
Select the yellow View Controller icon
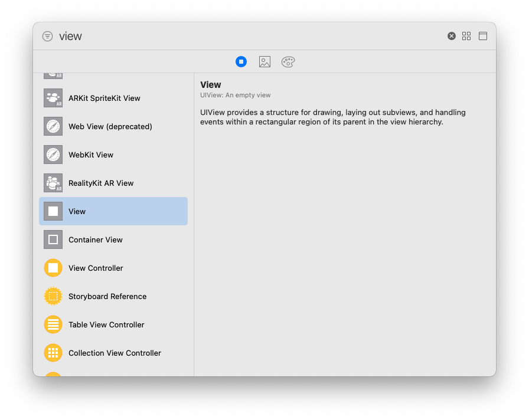coord(53,268)
